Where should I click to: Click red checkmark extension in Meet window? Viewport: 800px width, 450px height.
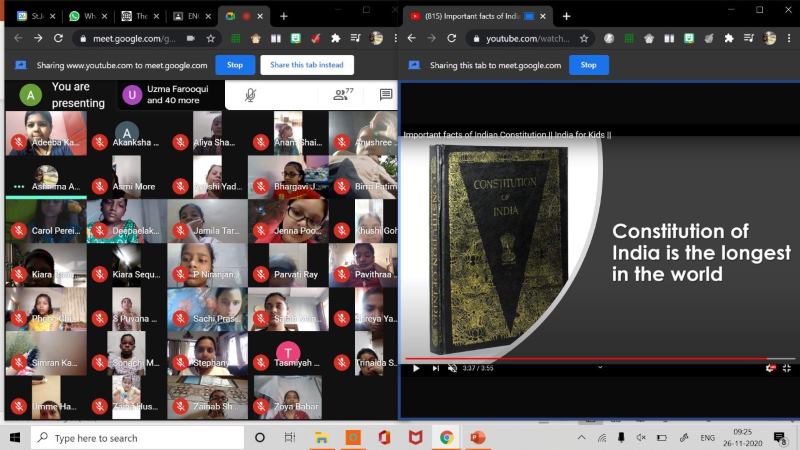coord(315,38)
